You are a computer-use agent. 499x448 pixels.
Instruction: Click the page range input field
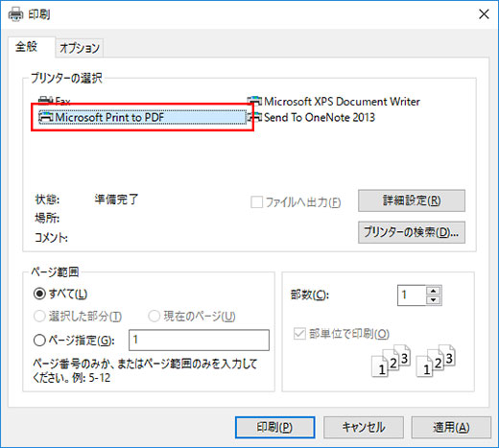pos(199,340)
